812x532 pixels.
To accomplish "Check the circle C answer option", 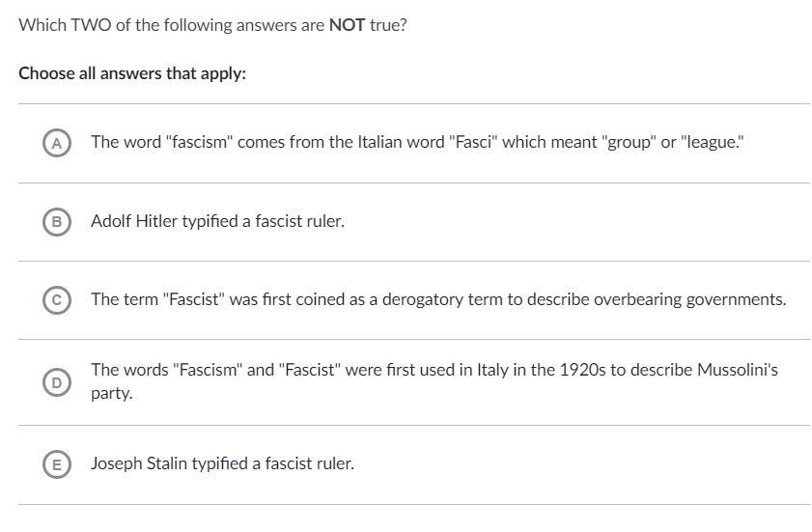I will (57, 300).
